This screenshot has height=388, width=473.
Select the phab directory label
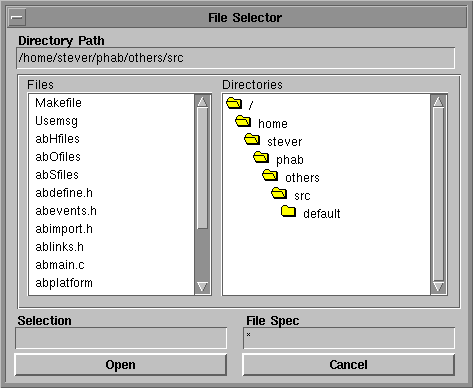pos(290,160)
